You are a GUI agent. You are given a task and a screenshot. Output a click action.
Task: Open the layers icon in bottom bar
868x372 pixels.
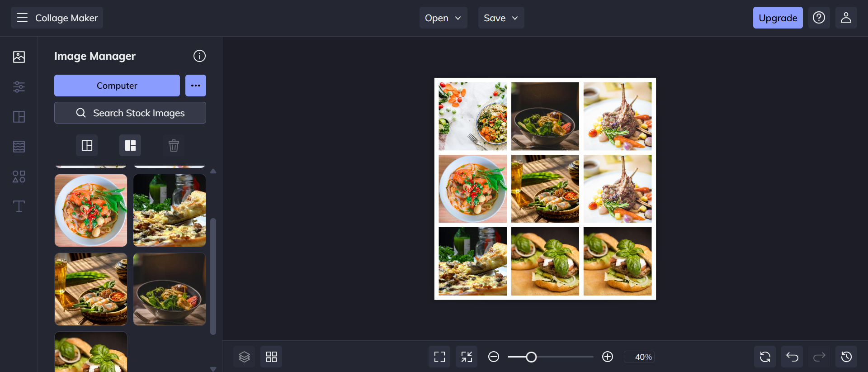coord(244,357)
